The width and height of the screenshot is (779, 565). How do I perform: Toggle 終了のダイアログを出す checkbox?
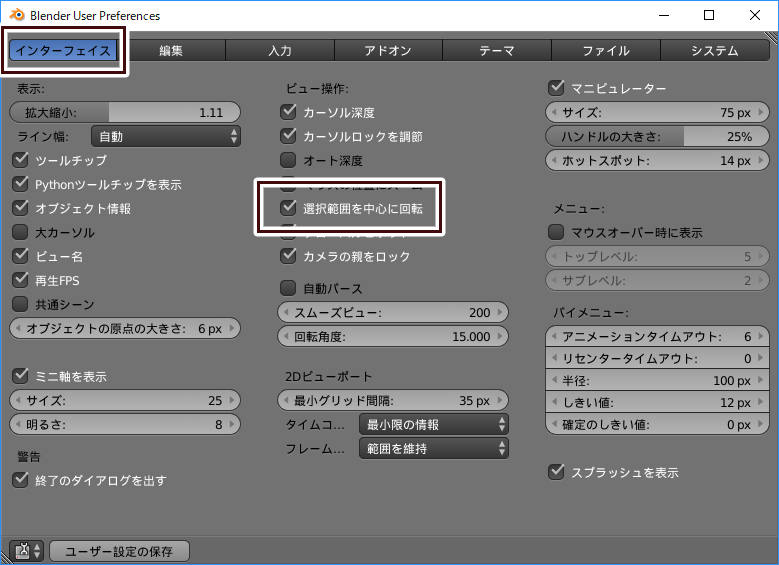20,480
